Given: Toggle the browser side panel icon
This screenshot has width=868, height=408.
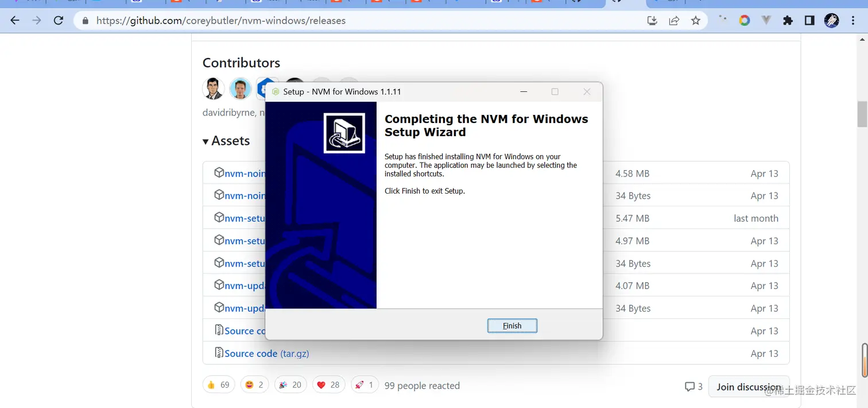Looking at the screenshot, I should 809,21.
